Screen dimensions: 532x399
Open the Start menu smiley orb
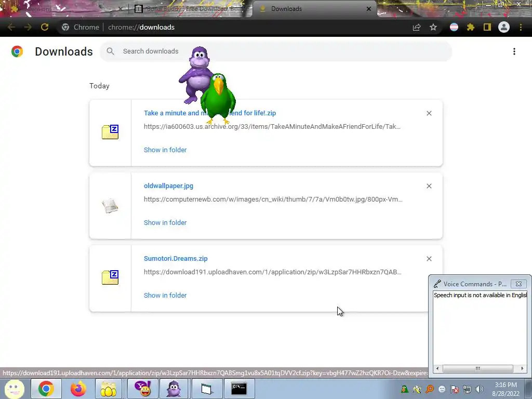(x=14, y=389)
